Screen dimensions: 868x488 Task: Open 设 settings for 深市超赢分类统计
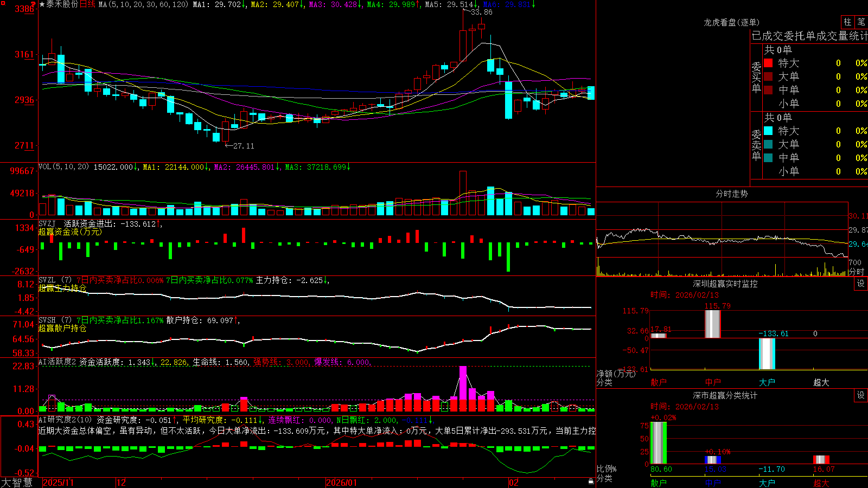click(x=861, y=395)
